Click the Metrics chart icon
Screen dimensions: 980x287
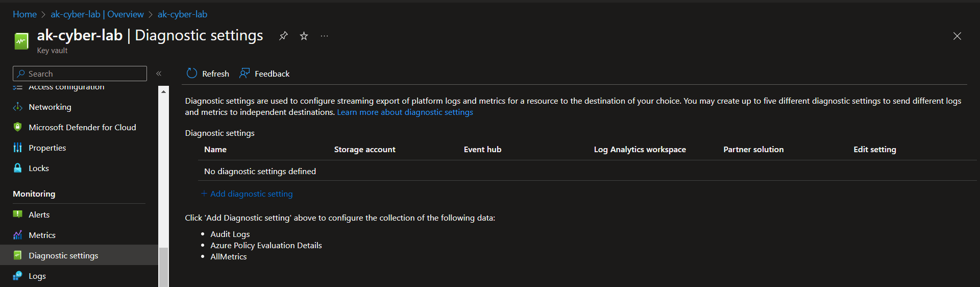point(18,235)
